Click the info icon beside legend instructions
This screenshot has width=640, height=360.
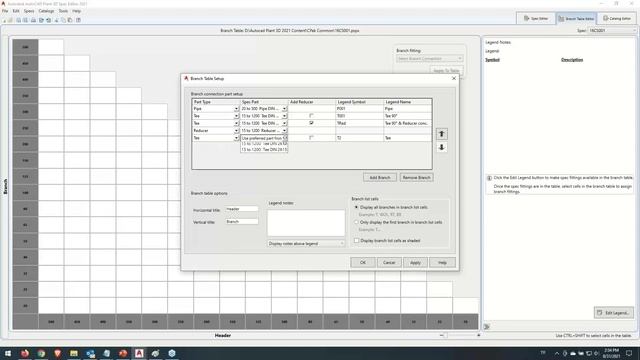click(x=489, y=178)
